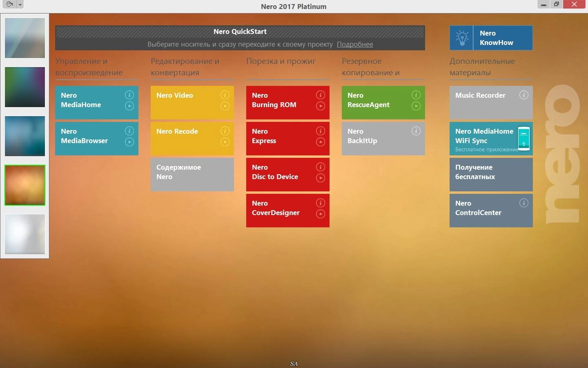Click the Дополнительные материалы heading
Viewport: 588px width, 368px height.
pyautogui.click(x=482, y=67)
